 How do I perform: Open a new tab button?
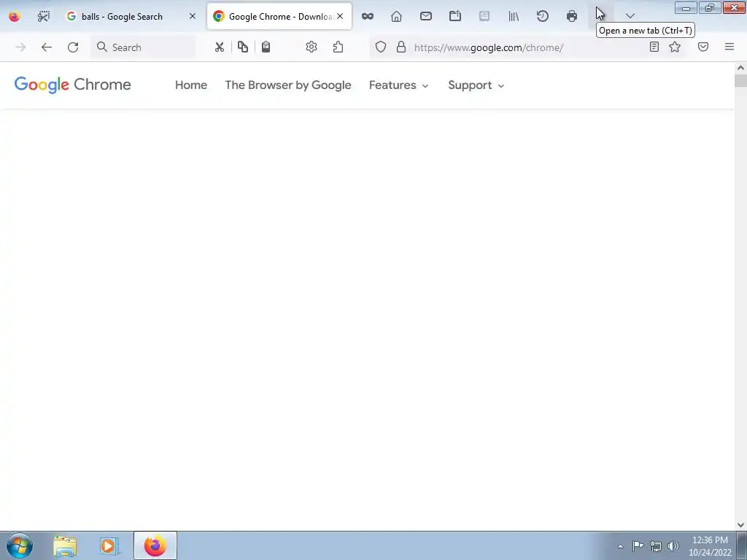point(601,16)
